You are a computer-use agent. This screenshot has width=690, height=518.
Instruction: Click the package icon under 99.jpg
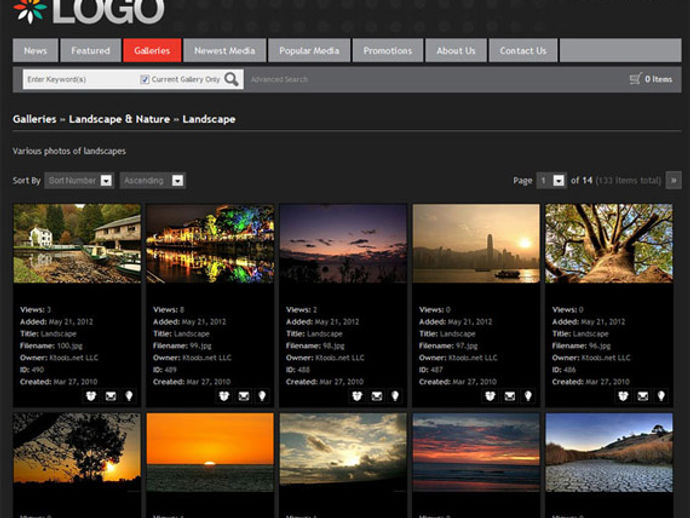click(x=224, y=396)
